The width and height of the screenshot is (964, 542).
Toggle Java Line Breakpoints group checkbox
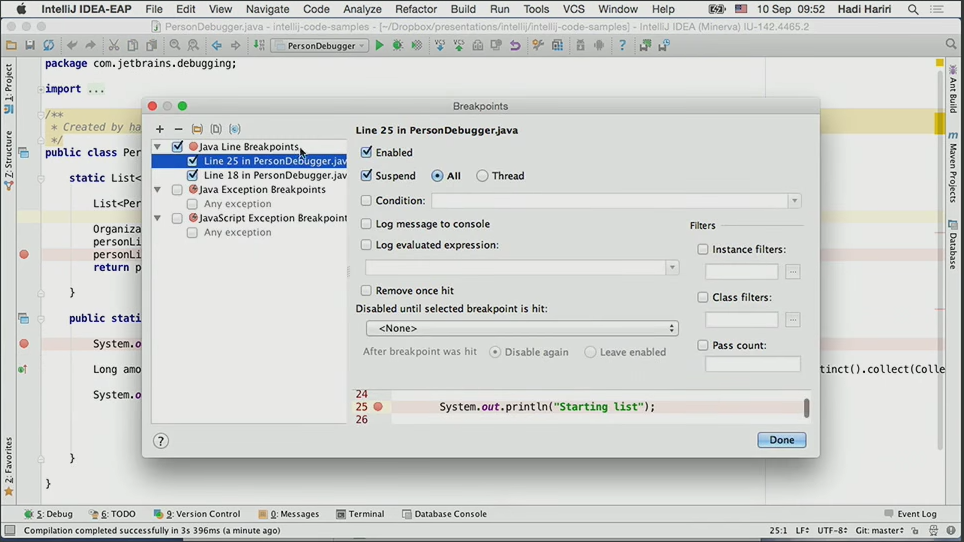pos(177,146)
